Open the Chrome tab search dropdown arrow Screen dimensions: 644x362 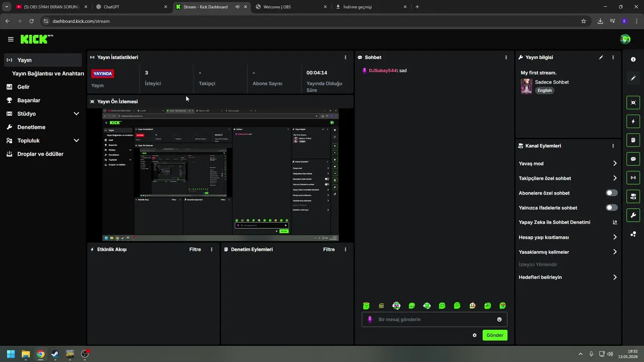coord(7,7)
